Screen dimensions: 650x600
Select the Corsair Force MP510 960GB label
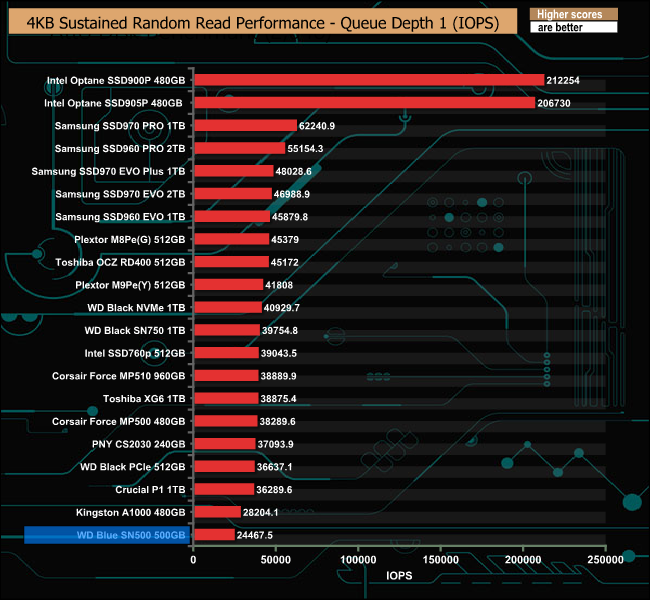point(119,376)
